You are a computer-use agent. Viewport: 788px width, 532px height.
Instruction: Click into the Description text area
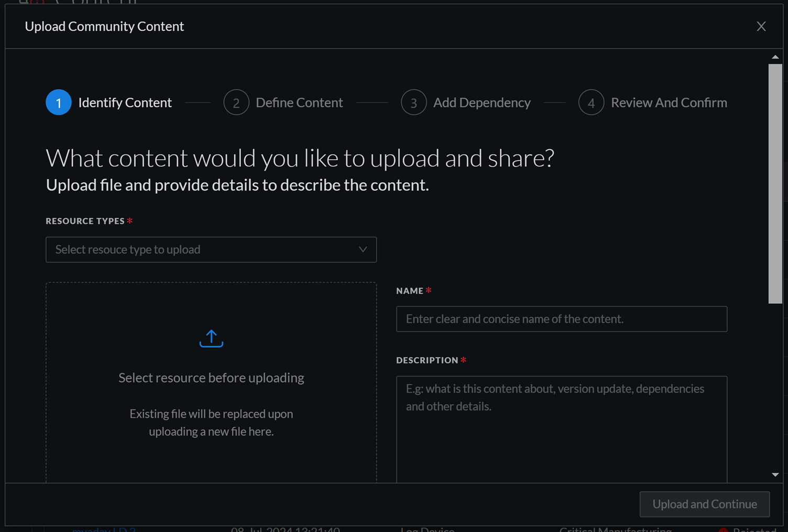pos(561,429)
